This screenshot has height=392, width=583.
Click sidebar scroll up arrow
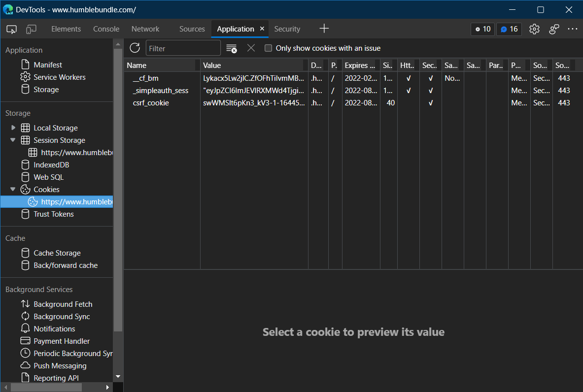click(118, 44)
